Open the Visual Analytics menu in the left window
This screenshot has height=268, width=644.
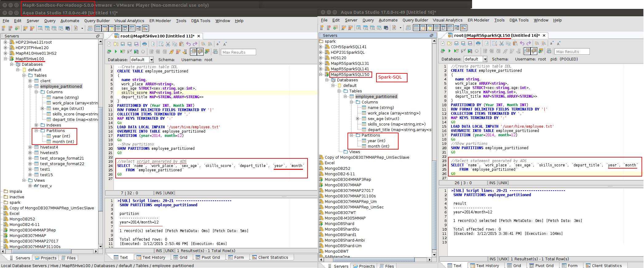point(129,21)
